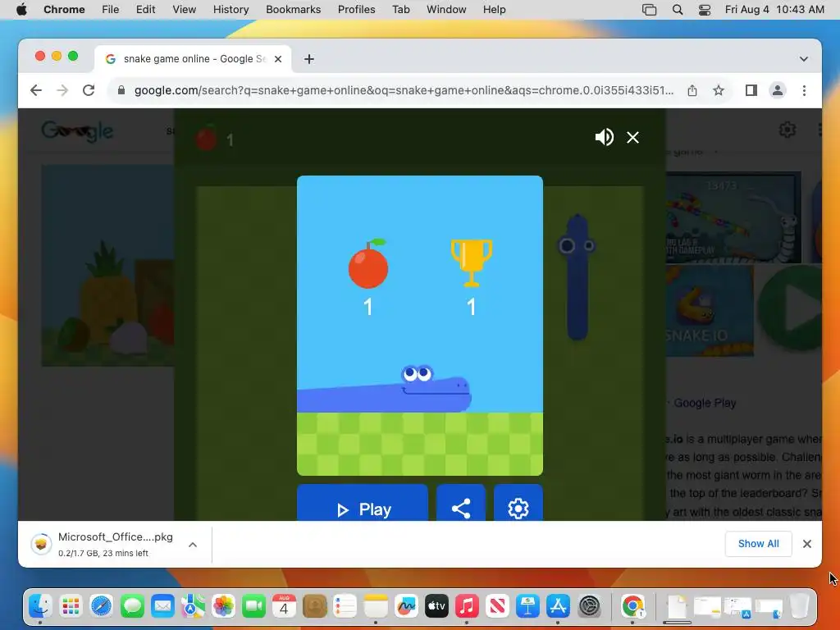The image size is (840, 630).
Task: Open the Apple menu
Action: tap(21, 10)
